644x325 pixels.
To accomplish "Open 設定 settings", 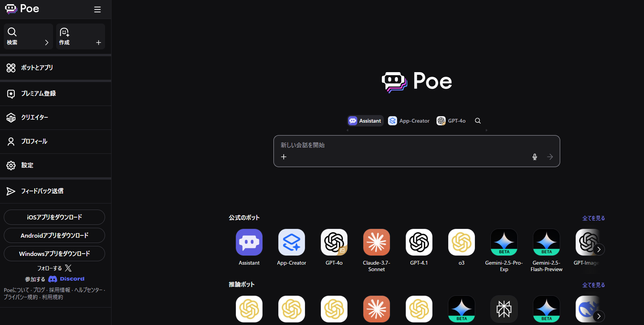I will (x=55, y=166).
